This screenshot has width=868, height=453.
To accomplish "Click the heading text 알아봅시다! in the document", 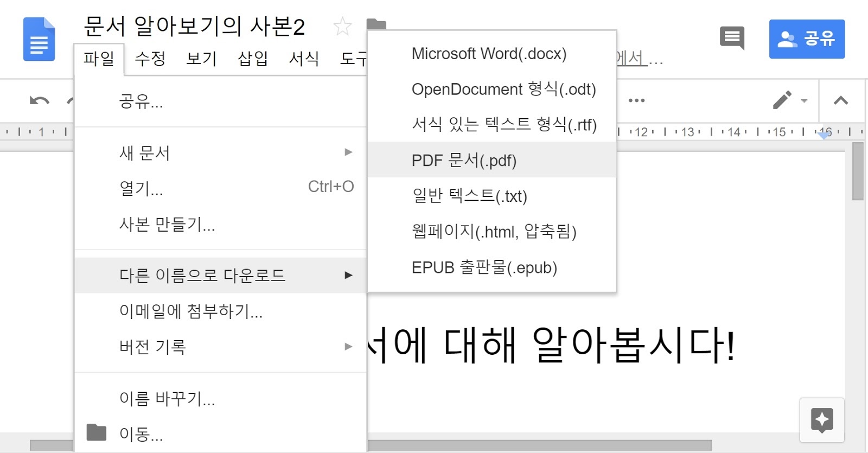I will pyautogui.click(x=634, y=345).
